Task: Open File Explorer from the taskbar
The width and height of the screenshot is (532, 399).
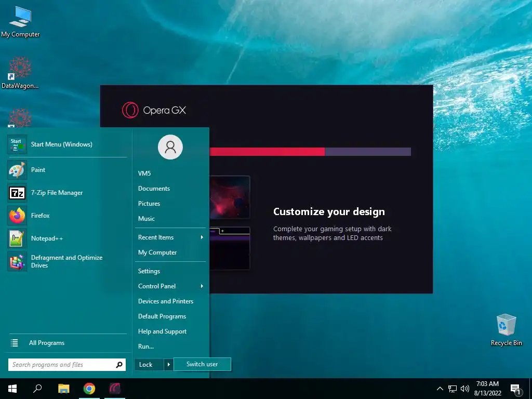Action: click(x=63, y=389)
